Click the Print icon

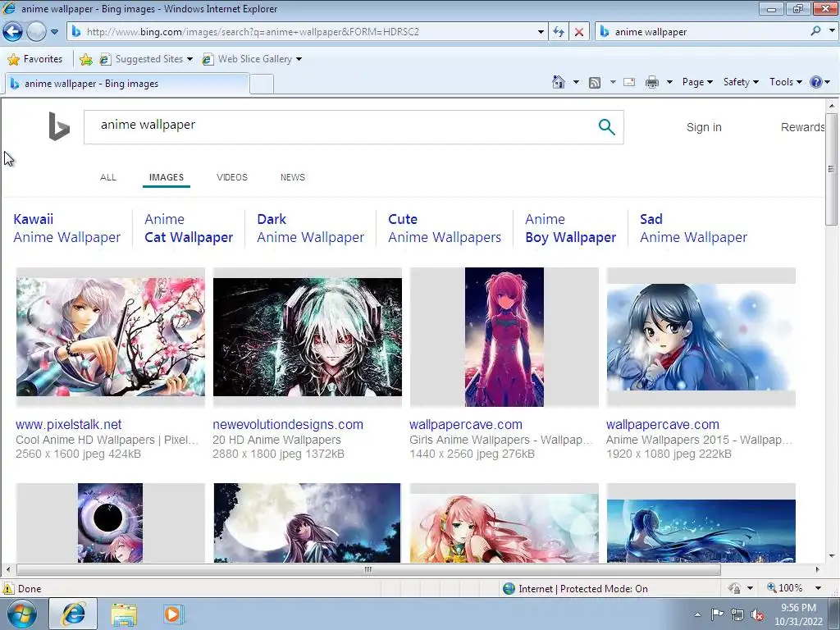tap(652, 82)
